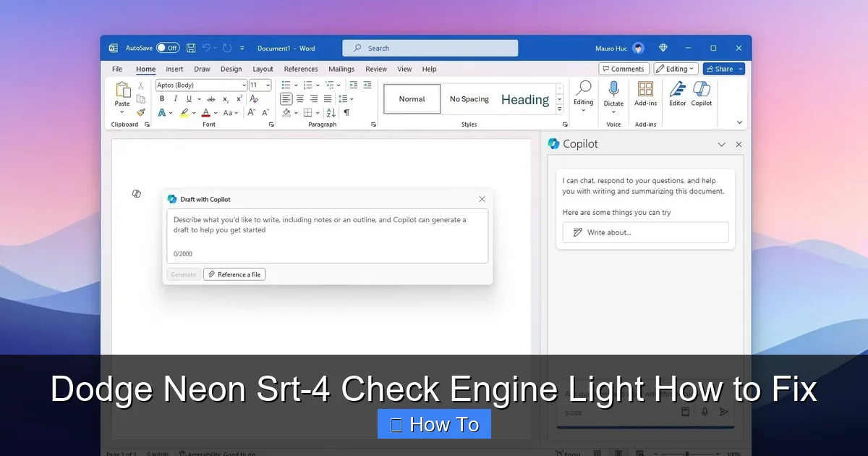
Task: Open the Editor tool in ribbon
Action: click(x=677, y=93)
